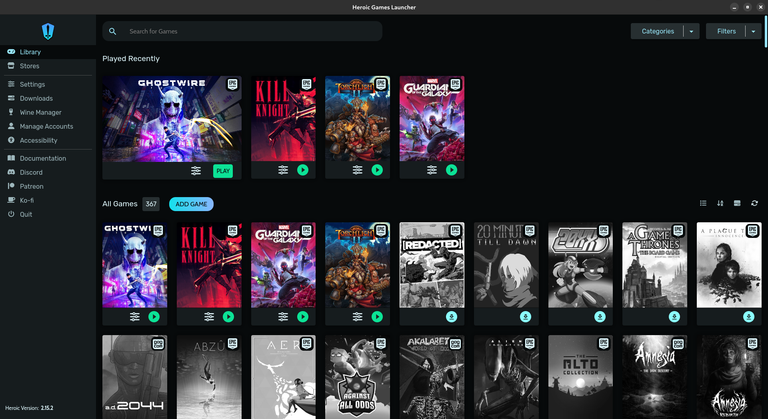This screenshot has width=768, height=419.
Task: Open the Alto Collection cover
Action: pos(580,377)
